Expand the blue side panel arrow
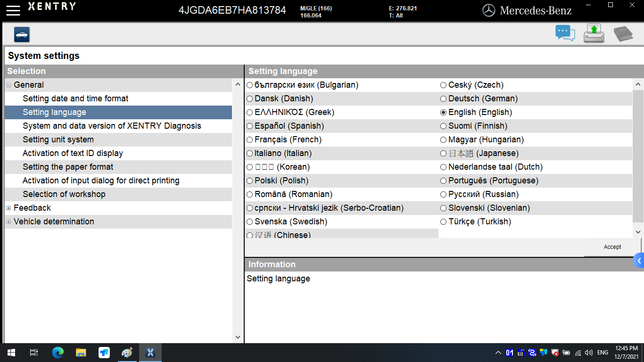The image size is (644, 362). (x=639, y=260)
